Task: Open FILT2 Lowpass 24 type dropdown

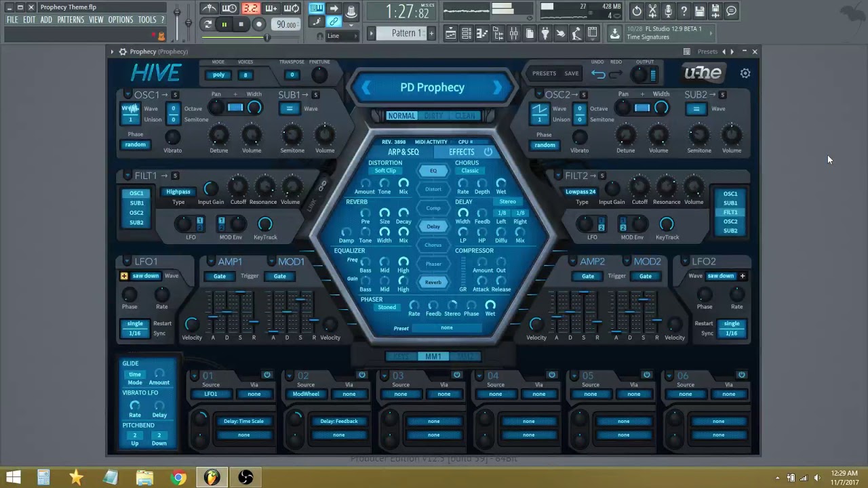Action: [x=580, y=192]
